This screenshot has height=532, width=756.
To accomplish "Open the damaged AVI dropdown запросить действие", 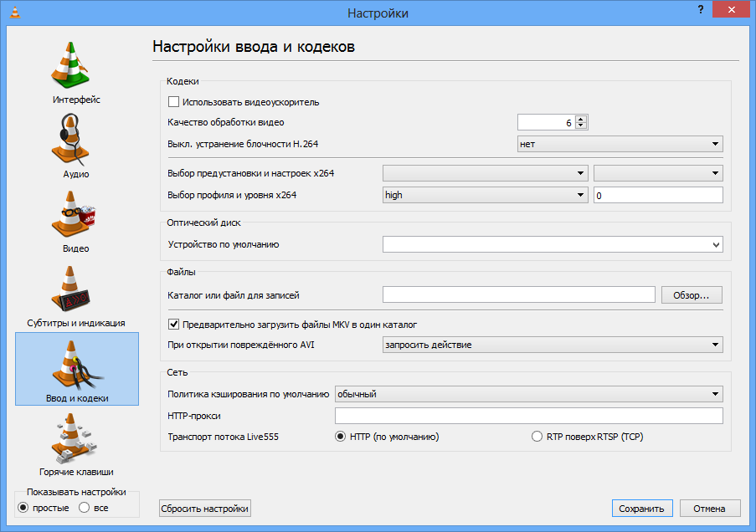I will (553, 345).
